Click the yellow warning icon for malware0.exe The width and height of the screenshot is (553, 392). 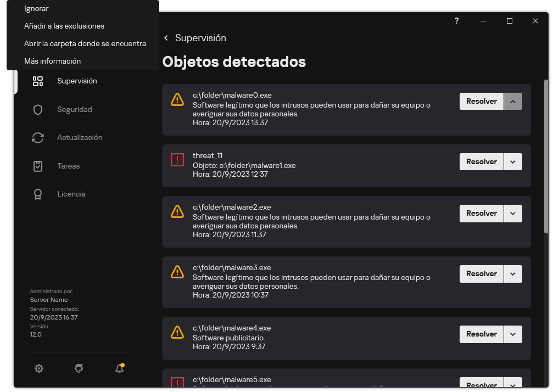pyautogui.click(x=177, y=99)
